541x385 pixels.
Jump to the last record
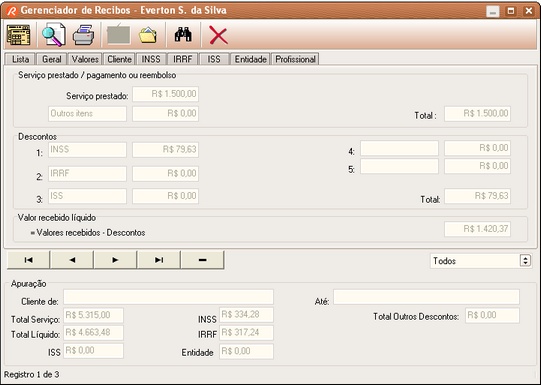159,260
